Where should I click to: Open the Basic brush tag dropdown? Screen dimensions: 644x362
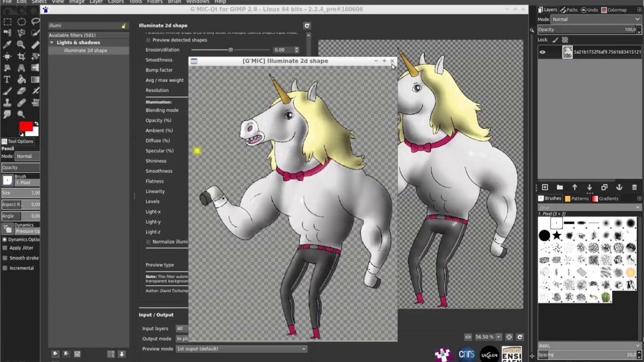point(590,346)
